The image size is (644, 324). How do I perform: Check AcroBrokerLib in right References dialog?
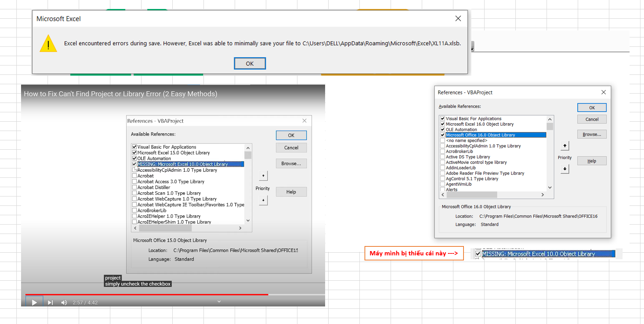point(442,151)
